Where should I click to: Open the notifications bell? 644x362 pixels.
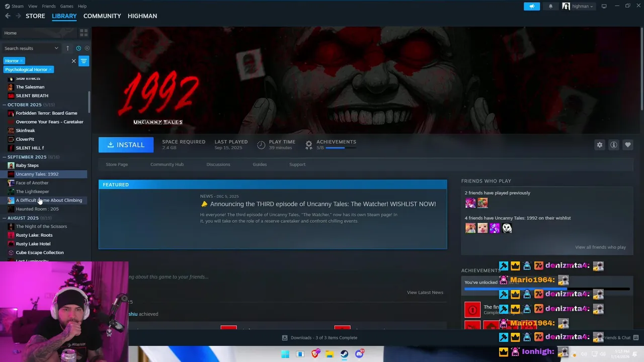coord(550,6)
